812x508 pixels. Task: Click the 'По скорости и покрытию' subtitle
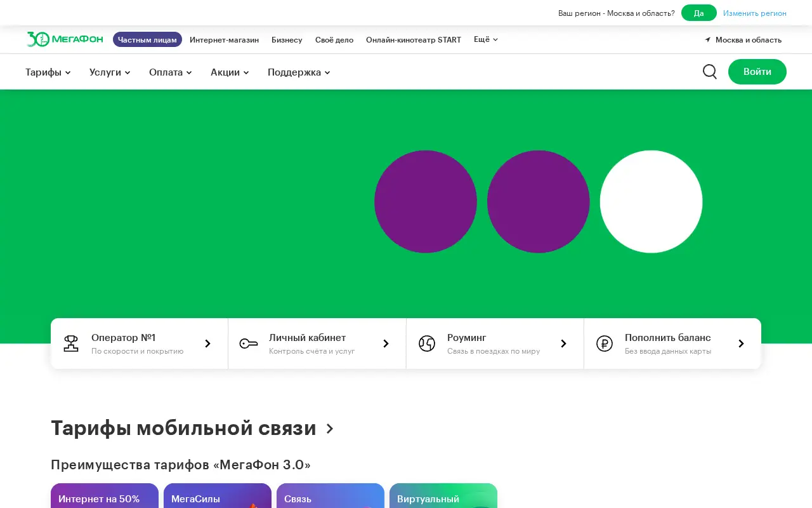pyautogui.click(x=138, y=351)
